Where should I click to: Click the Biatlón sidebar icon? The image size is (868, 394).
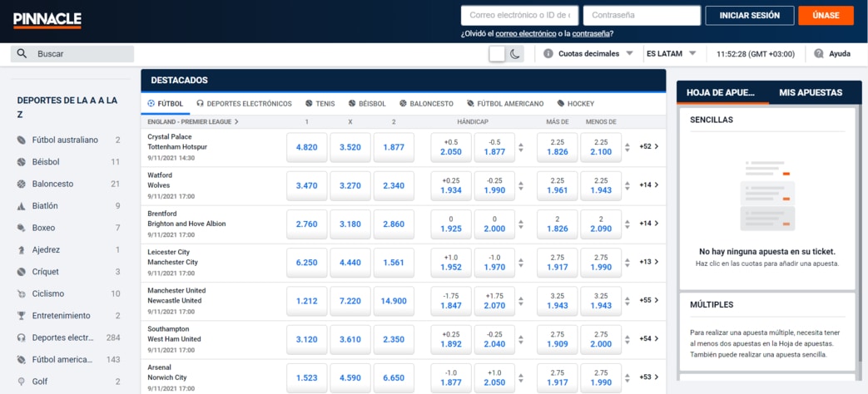click(x=22, y=206)
